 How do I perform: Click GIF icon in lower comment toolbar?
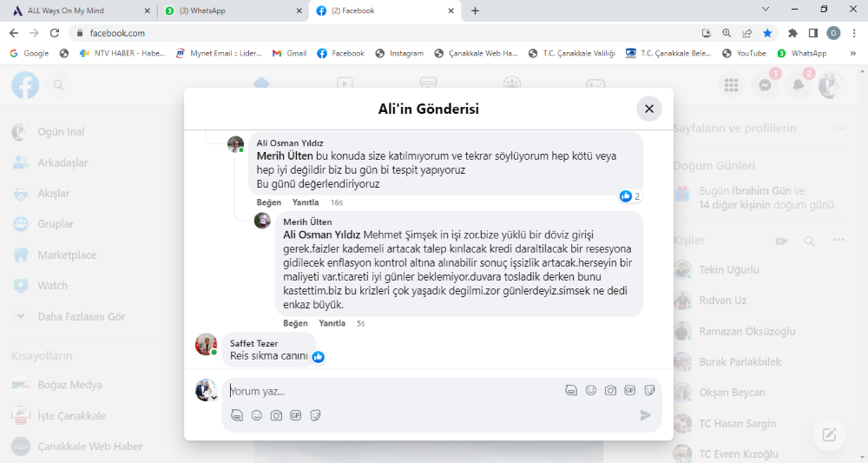296,415
